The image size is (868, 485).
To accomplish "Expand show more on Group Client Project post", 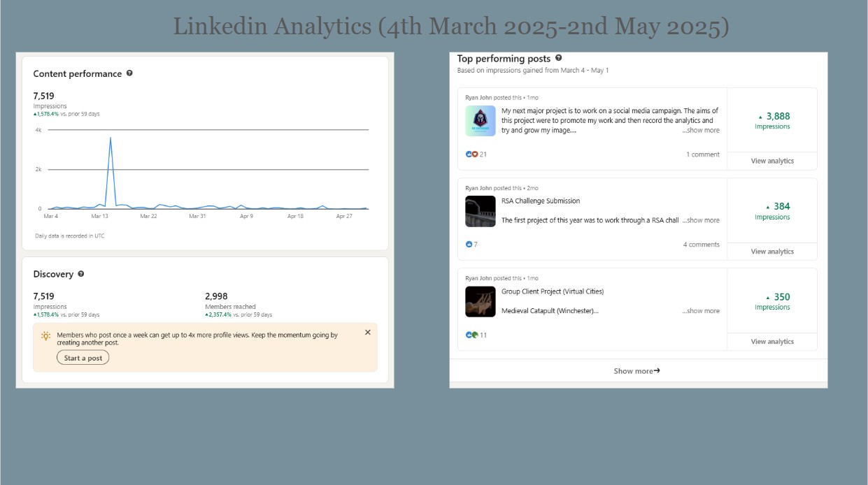I will [x=701, y=311].
